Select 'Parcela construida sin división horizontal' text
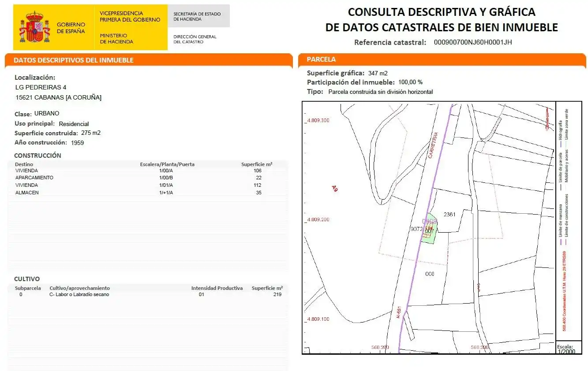This screenshot has width=588, height=371. point(381,92)
